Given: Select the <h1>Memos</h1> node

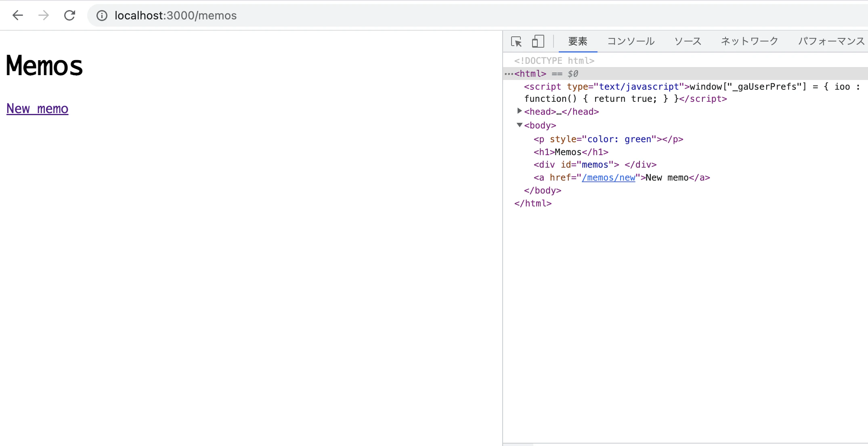Looking at the screenshot, I should (571, 152).
